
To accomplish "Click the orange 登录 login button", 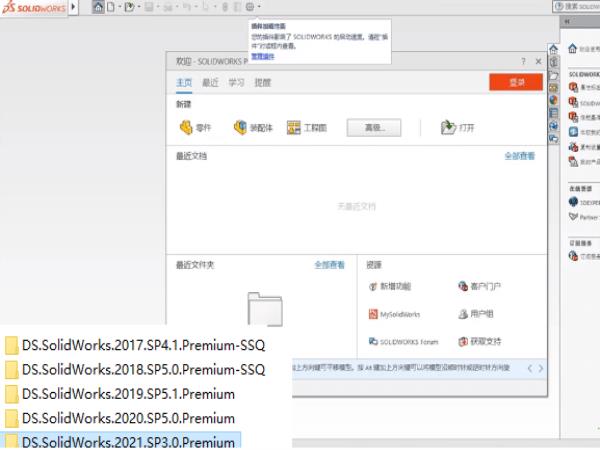I will (x=516, y=82).
